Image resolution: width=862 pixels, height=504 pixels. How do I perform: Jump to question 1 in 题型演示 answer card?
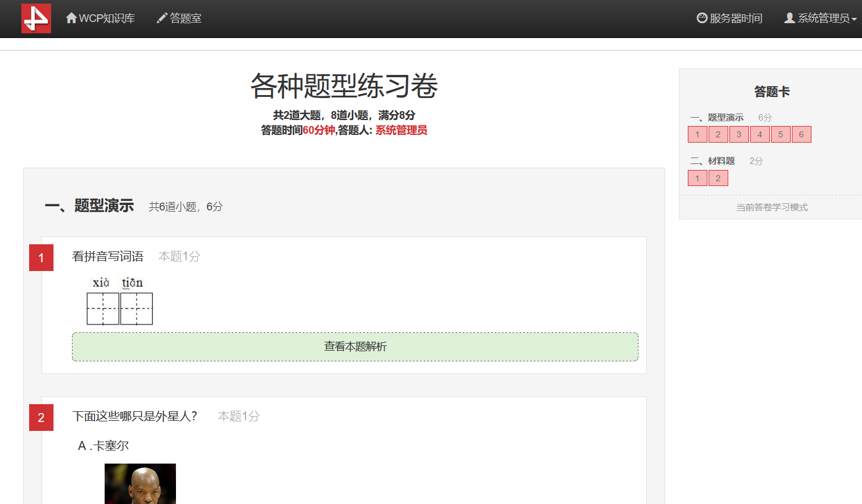click(697, 134)
